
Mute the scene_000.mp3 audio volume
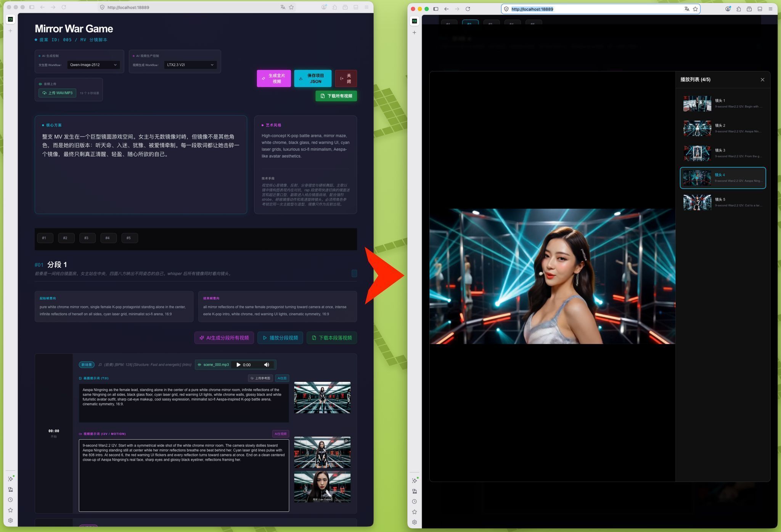[267, 365]
